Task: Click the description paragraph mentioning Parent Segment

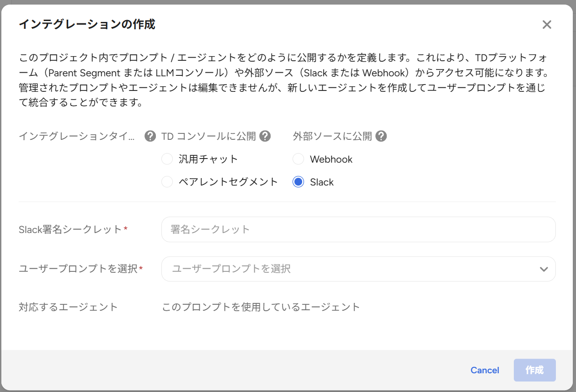Action: point(283,80)
